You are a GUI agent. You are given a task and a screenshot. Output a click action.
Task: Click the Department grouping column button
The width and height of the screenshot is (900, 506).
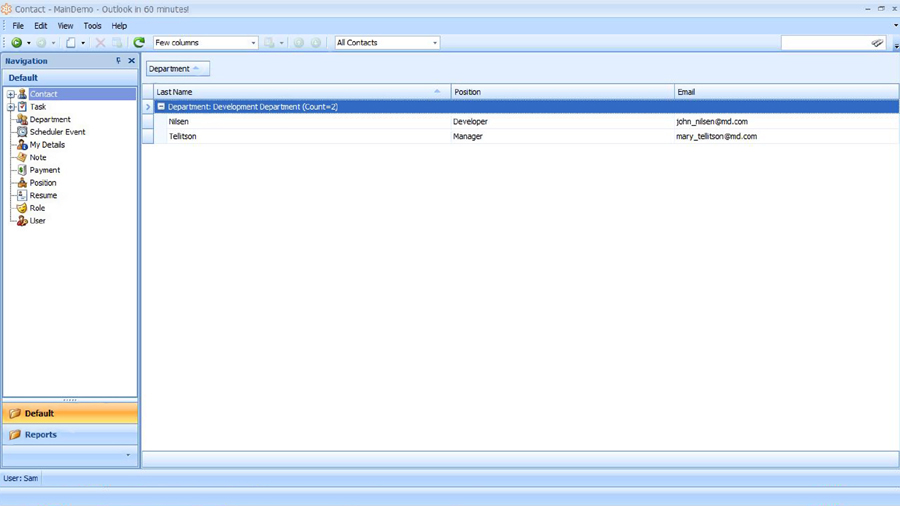point(177,69)
